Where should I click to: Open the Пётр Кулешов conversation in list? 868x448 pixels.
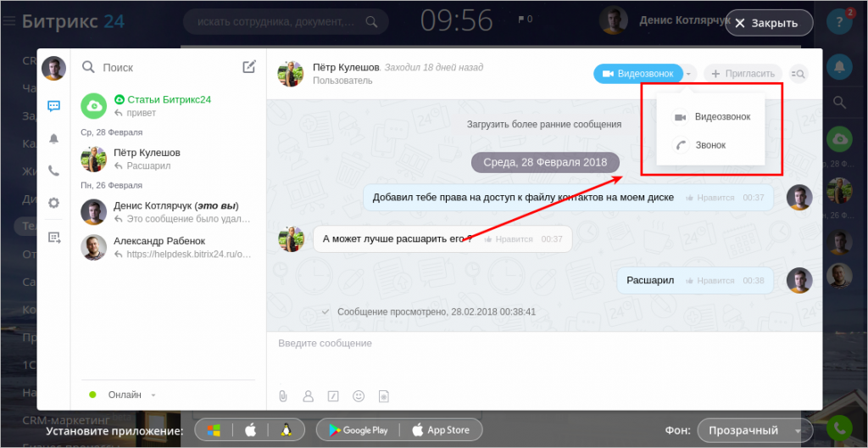coord(169,160)
